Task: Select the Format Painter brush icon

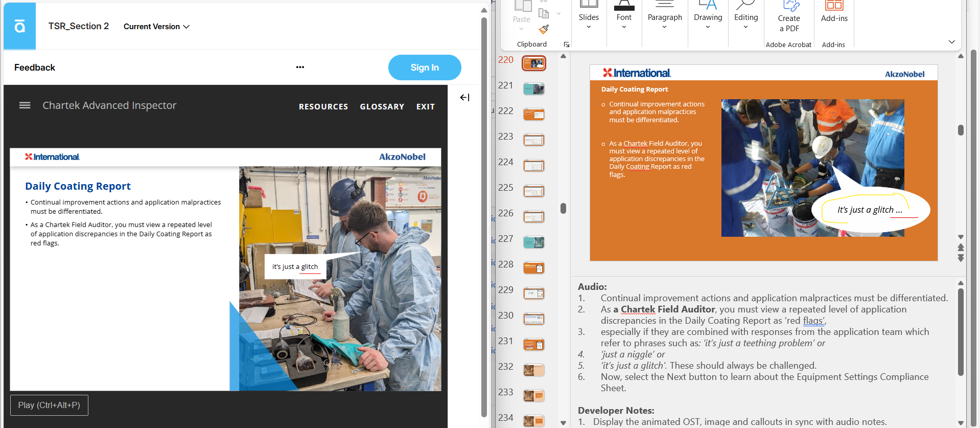Action: (x=544, y=29)
